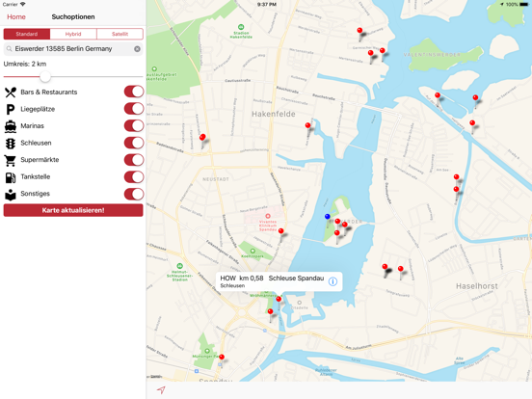Toggle the Marinas switch
Viewport: 532px width, 399px height.
[134, 125]
